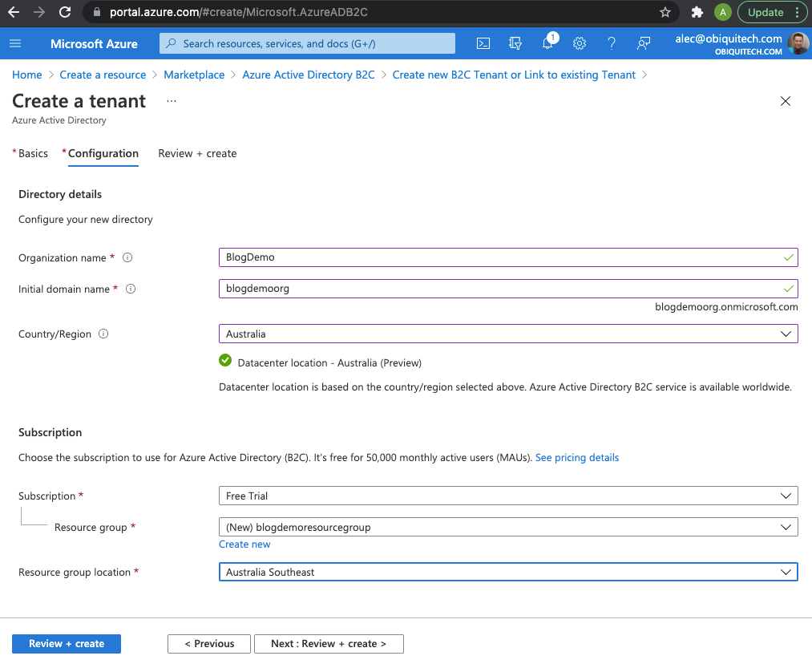Click the browser address bar URL
The width and height of the screenshot is (812, 672).
tap(239, 13)
